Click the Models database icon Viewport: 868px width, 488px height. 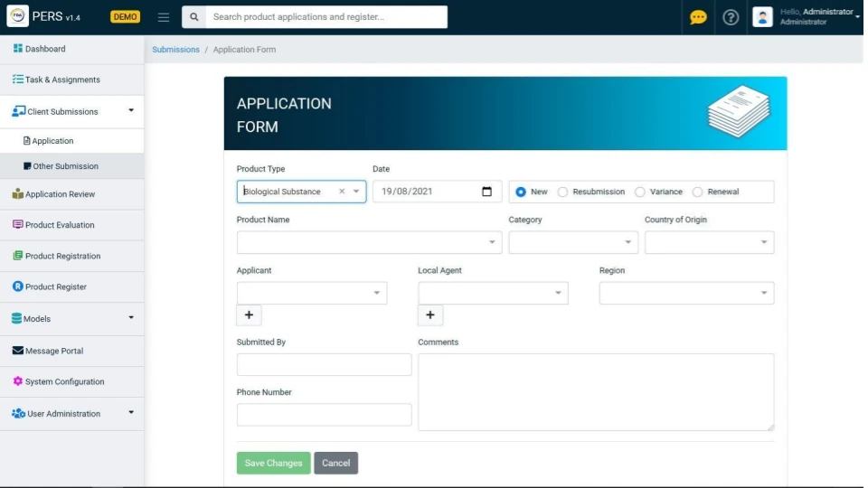(x=16, y=319)
